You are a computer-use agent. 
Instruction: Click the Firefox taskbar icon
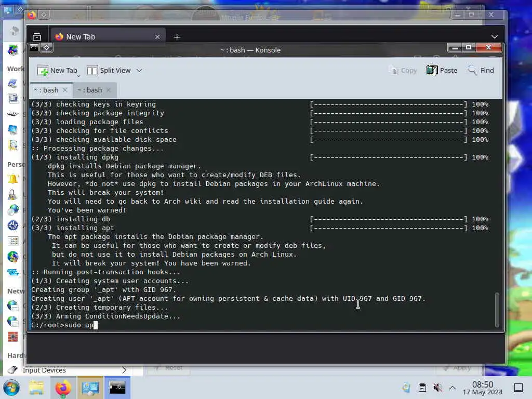[x=63, y=388]
